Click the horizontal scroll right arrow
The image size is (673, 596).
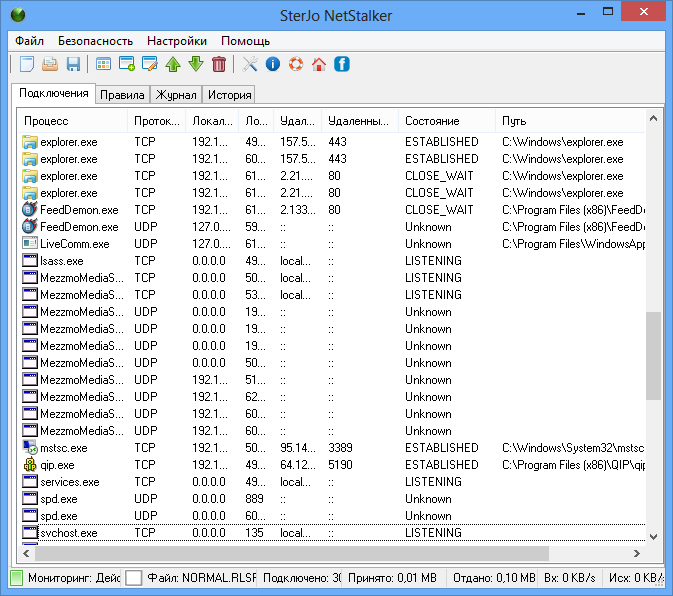click(637, 554)
